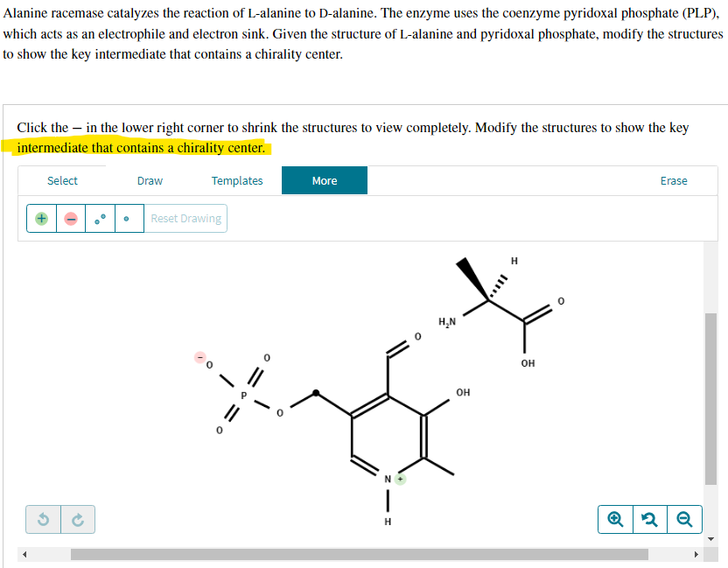This screenshot has width=728, height=568.
Task: Open the Templates menu
Action: (x=237, y=180)
